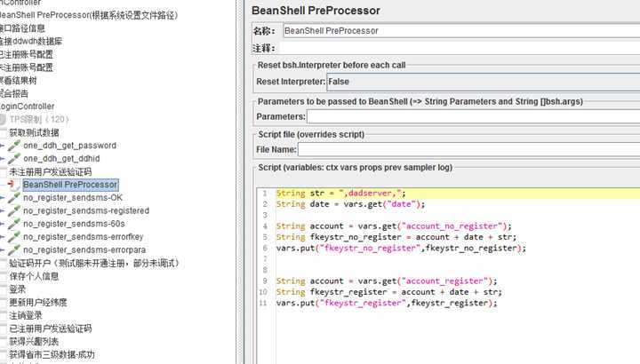Click the no_register_sendsms-errorfkey sampler icon
Image resolution: width=640 pixels, height=364 pixels.
click(x=14, y=237)
